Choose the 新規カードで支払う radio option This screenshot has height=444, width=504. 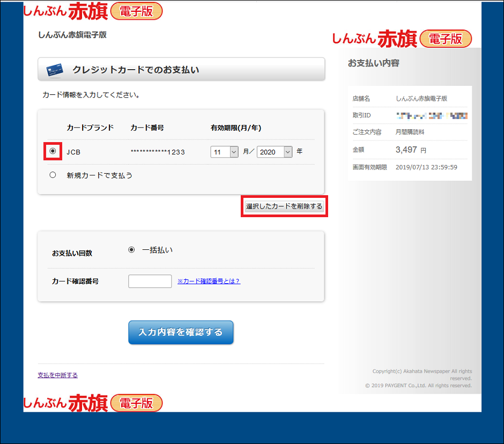pos(53,175)
